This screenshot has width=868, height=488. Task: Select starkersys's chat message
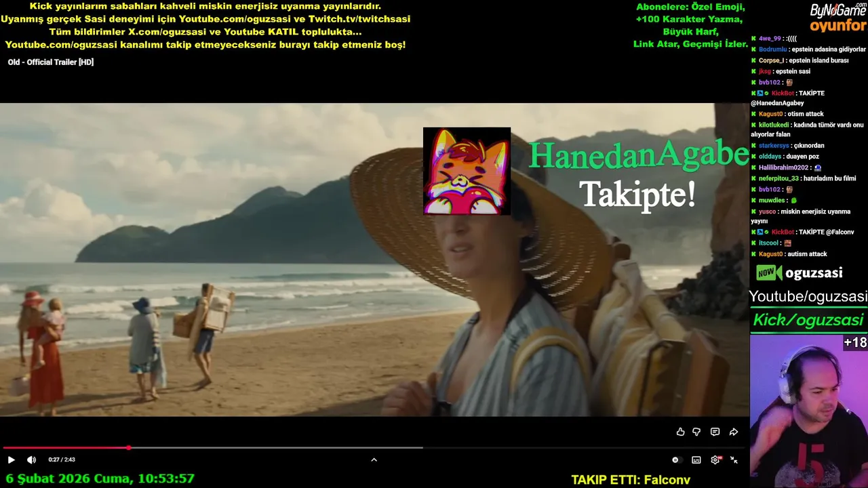pyautogui.click(x=787, y=146)
